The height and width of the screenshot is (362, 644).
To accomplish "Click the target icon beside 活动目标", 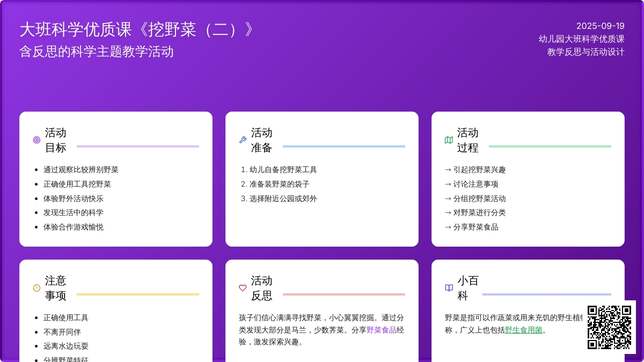I will [x=36, y=140].
